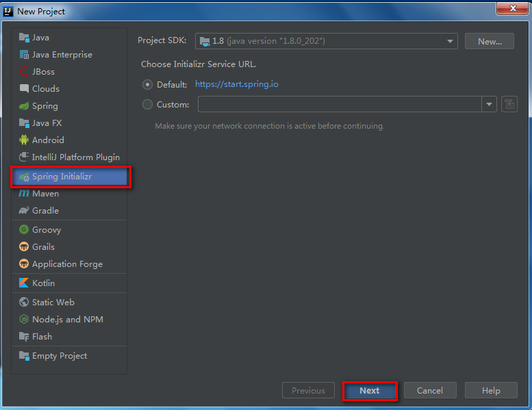Select Spring Initializr label in list

(62, 177)
